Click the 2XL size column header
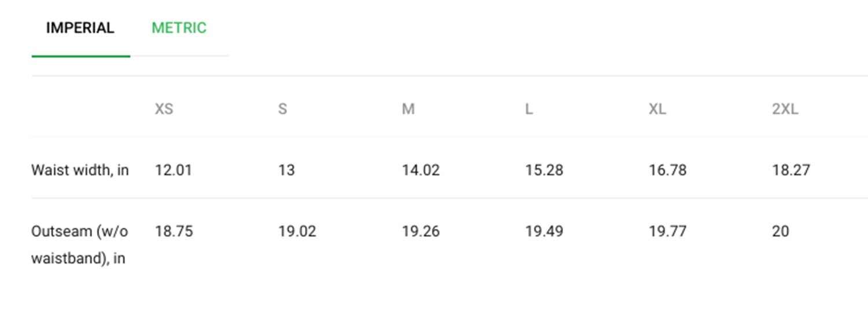Screen dimensions: 868x314 785,109
